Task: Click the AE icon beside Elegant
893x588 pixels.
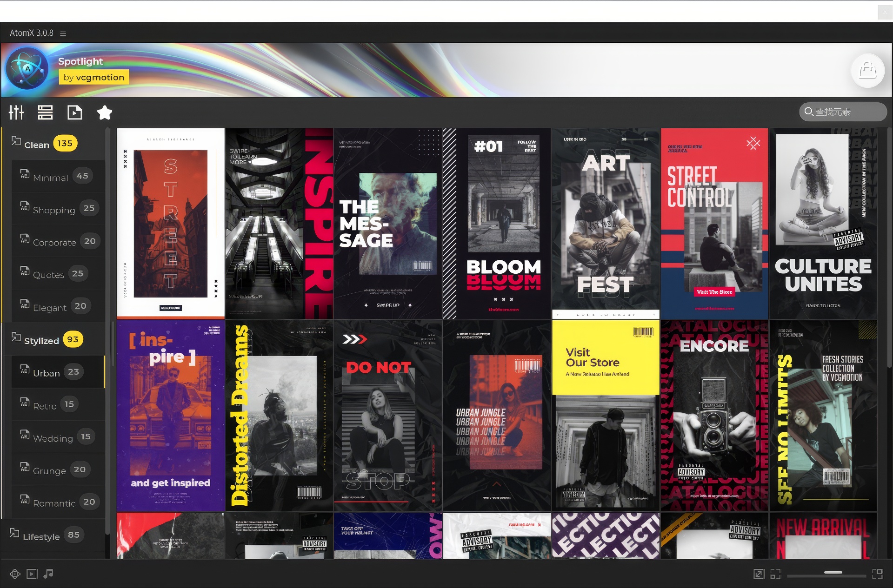Action: [x=25, y=304]
